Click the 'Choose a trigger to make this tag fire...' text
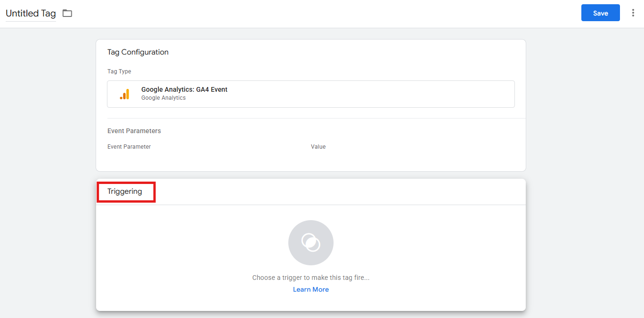Image resolution: width=644 pixels, height=318 pixels. [311, 278]
